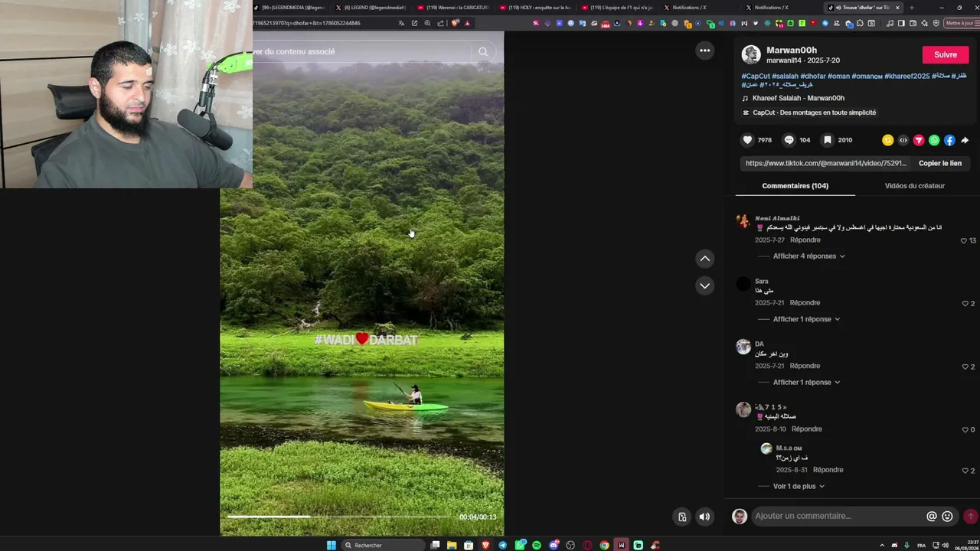980x551 pixels.
Task: Like DA's comment
Action: pos(965,367)
